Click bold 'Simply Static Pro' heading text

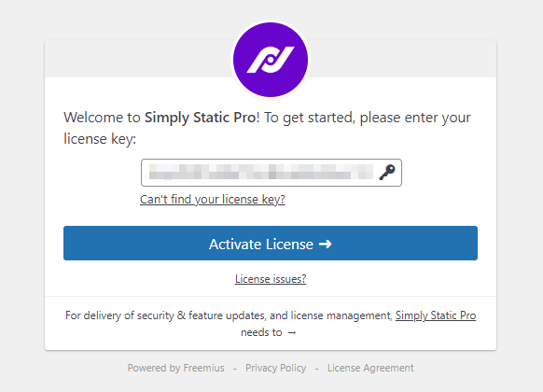click(201, 118)
